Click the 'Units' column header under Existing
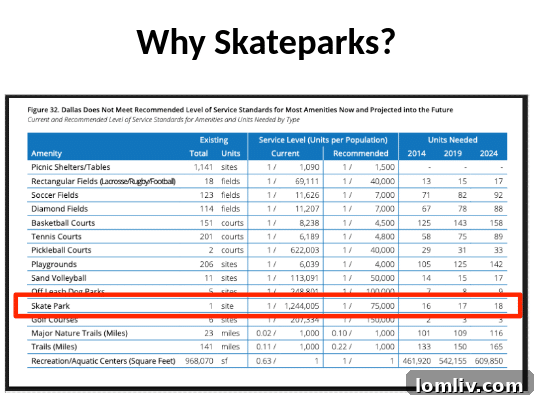The height and width of the screenshot is (399, 534). click(231, 153)
